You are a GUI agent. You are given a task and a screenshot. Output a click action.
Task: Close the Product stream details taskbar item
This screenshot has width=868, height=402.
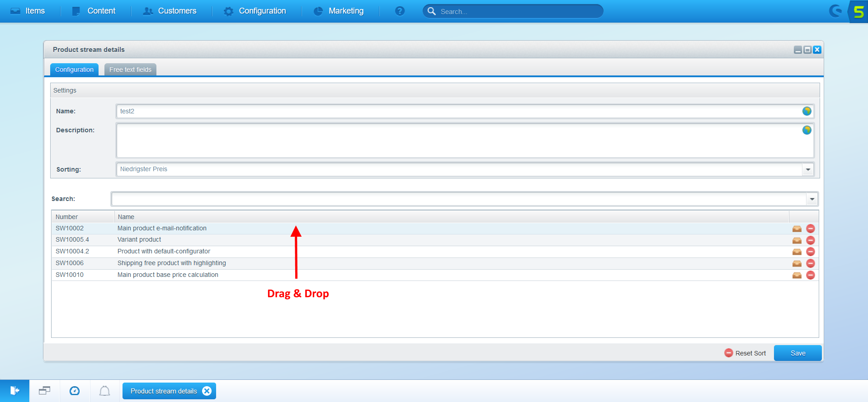tap(207, 391)
